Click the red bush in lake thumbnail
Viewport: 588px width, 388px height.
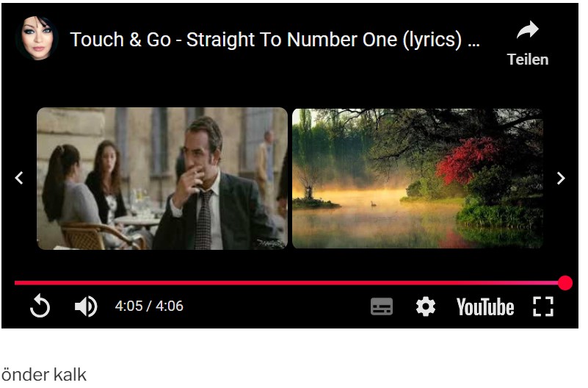466,160
